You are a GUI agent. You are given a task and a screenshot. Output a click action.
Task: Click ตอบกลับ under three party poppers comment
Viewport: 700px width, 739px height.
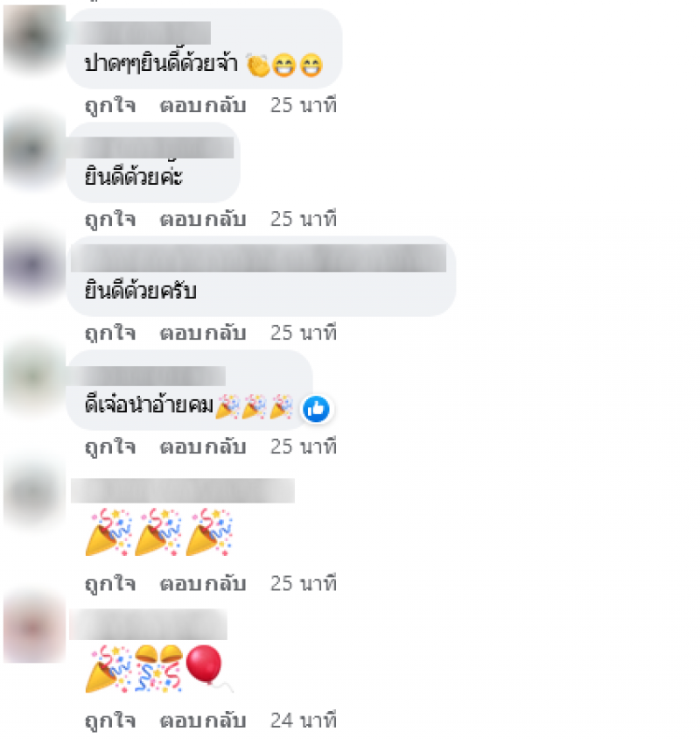pyautogui.click(x=202, y=584)
